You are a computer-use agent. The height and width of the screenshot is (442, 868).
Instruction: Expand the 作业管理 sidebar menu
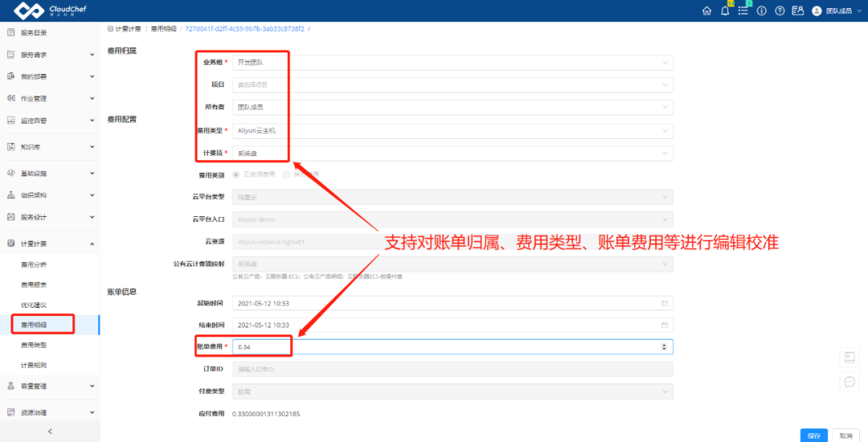[50, 99]
